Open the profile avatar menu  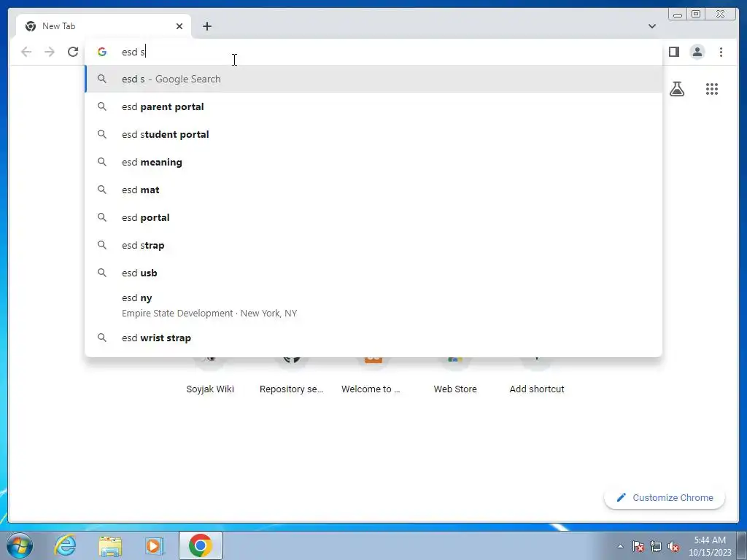[x=697, y=52]
